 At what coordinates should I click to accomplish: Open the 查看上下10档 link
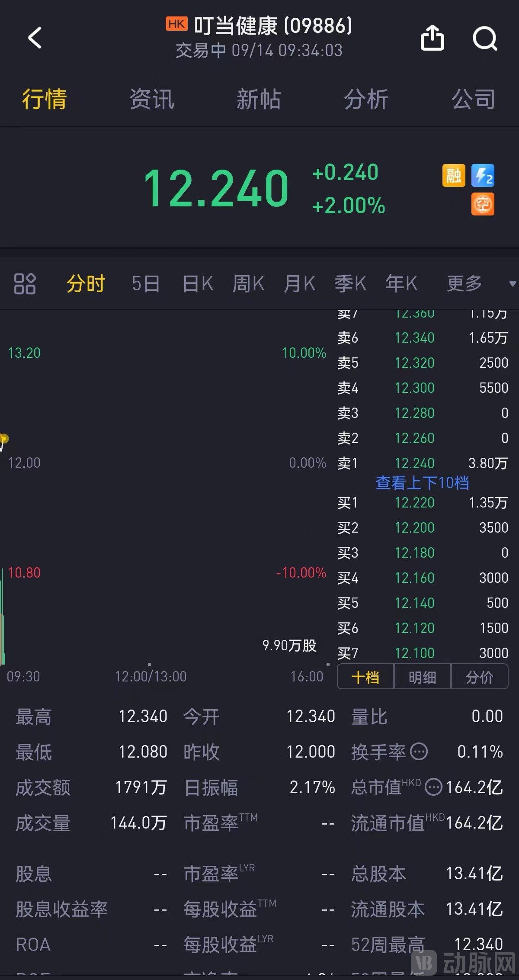422,482
